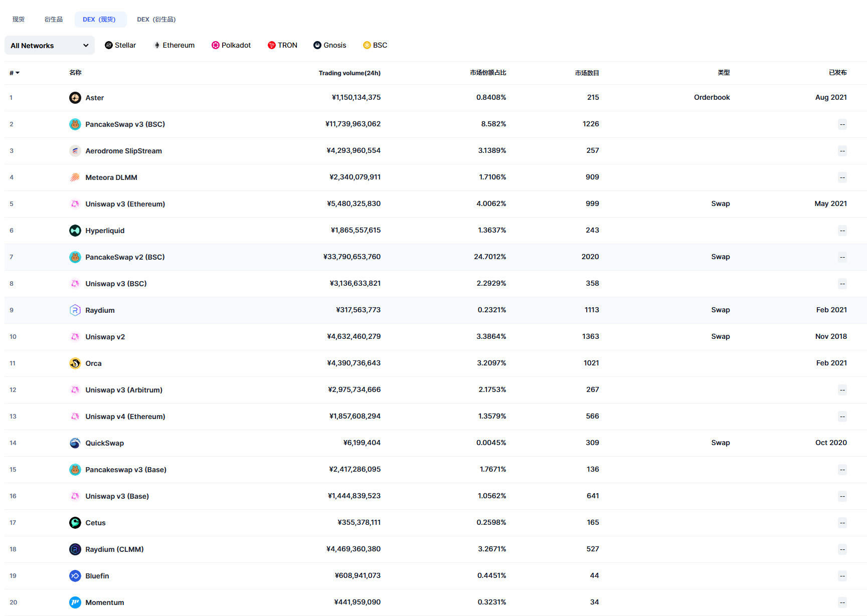Image resolution: width=867 pixels, height=616 pixels.
Task: Switch to the 衍生品 tab
Action: (x=54, y=20)
